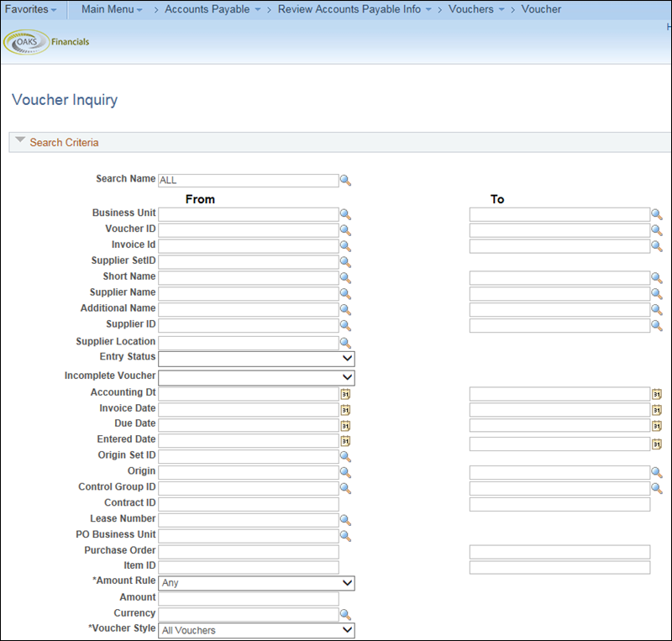672x641 pixels.
Task: Open Invoice Id To lookup icon
Action: pyautogui.click(x=657, y=246)
